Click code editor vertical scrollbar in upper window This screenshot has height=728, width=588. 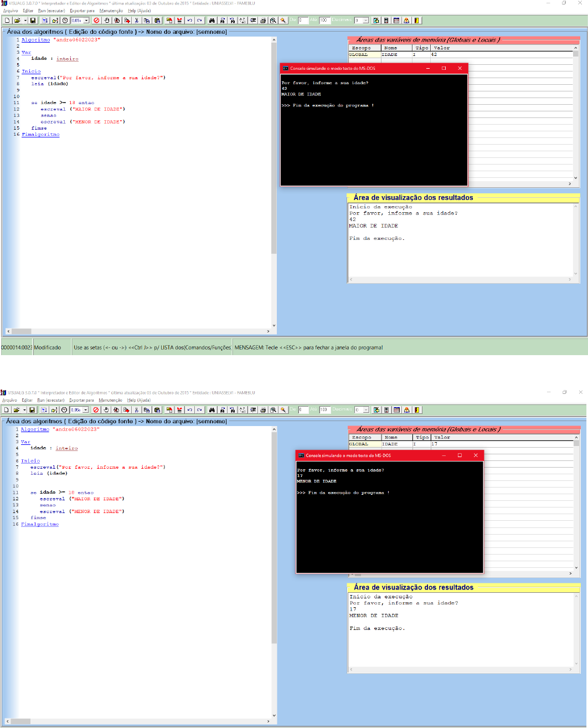click(274, 166)
